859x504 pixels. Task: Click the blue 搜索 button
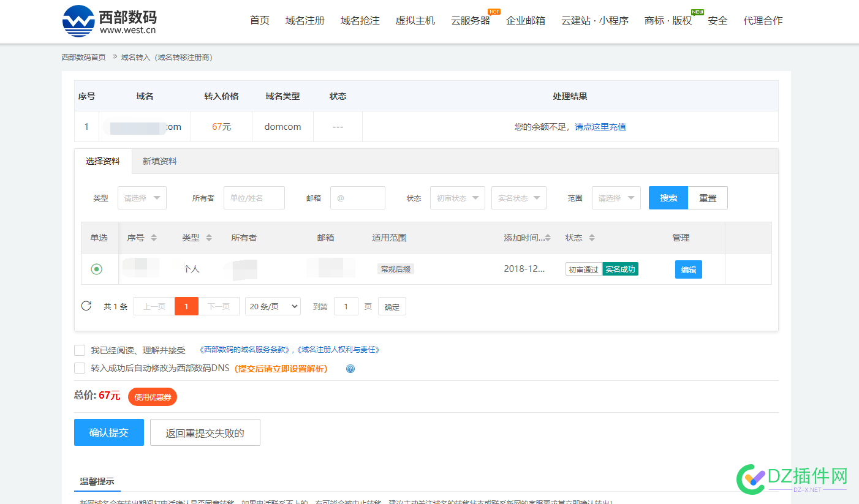click(x=668, y=198)
